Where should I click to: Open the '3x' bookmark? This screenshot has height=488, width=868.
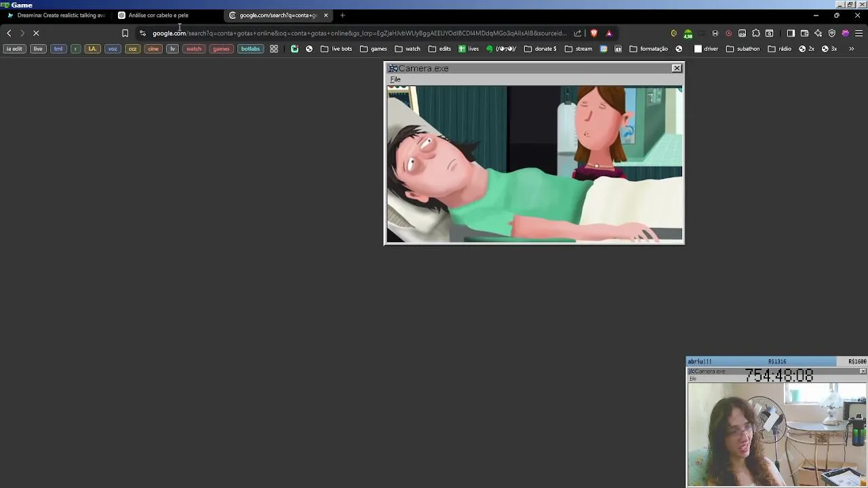coord(829,49)
